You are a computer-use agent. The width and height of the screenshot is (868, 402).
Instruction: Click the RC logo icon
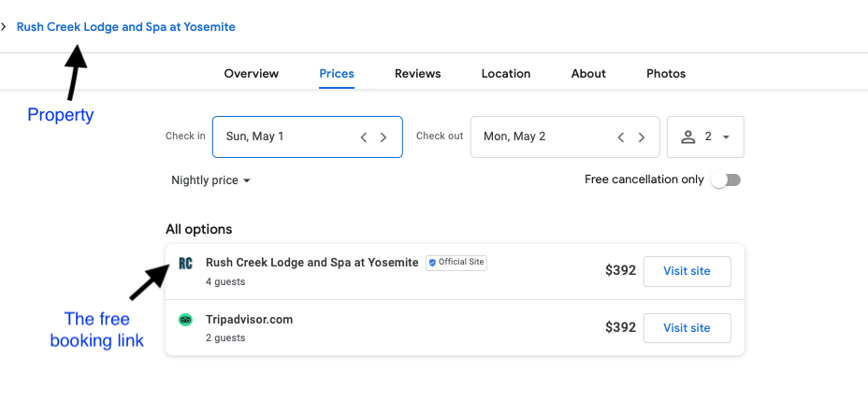(x=185, y=264)
